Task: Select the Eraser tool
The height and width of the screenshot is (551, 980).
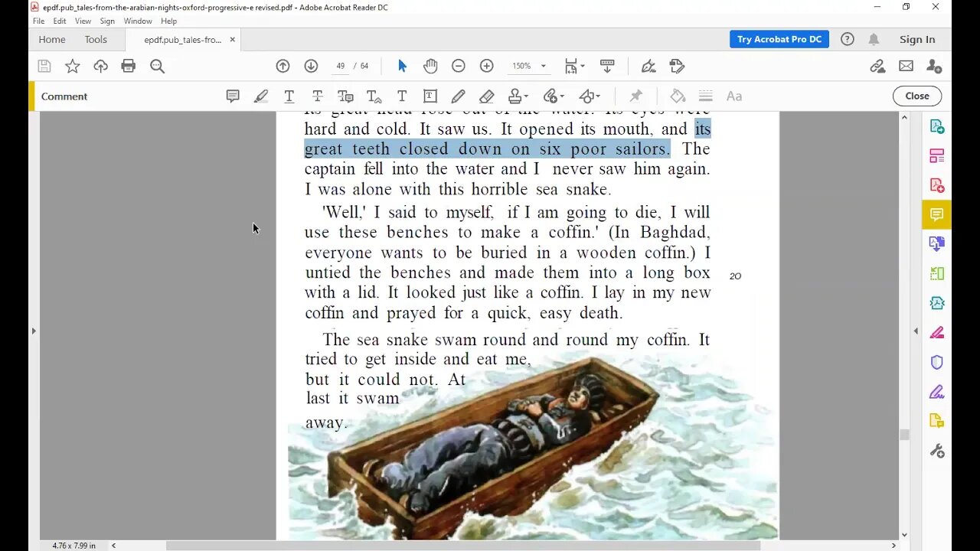Action: 486,96
